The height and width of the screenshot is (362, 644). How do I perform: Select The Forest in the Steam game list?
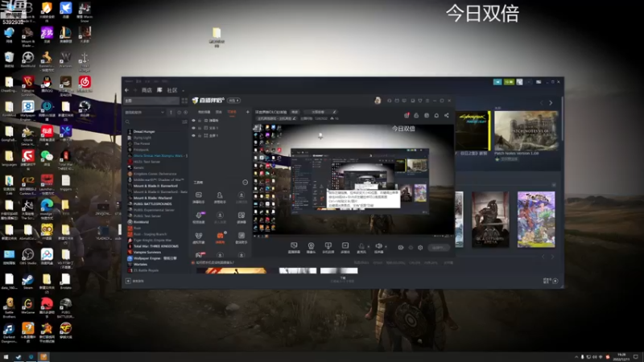pyautogui.click(x=142, y=144)
